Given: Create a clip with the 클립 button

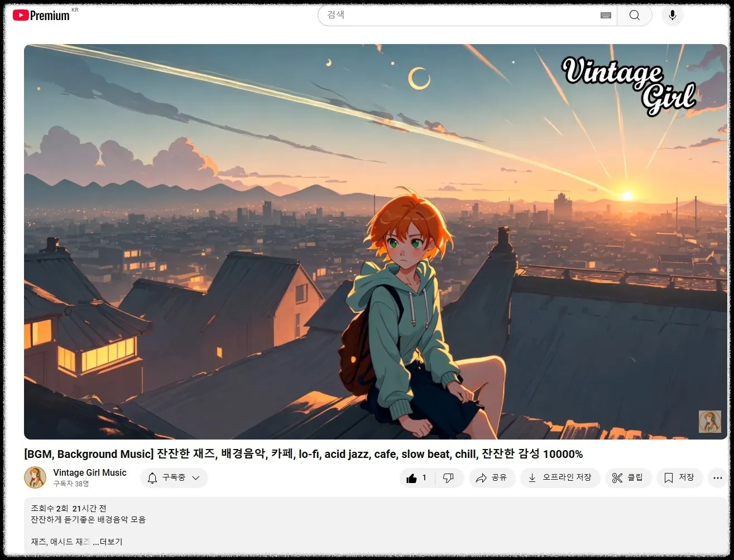Looking at the screenshot, I should click(628, 478).
